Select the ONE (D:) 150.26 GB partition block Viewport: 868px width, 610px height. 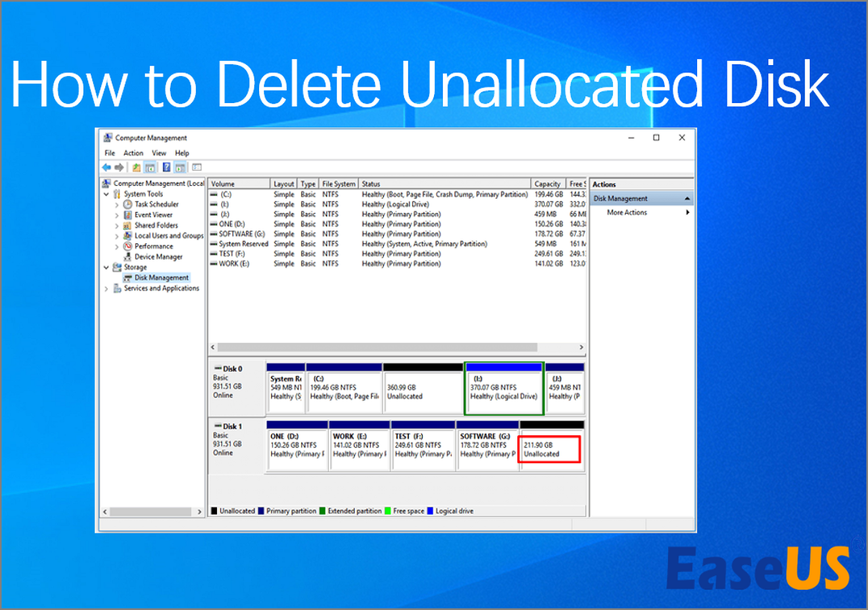point(297,445)
